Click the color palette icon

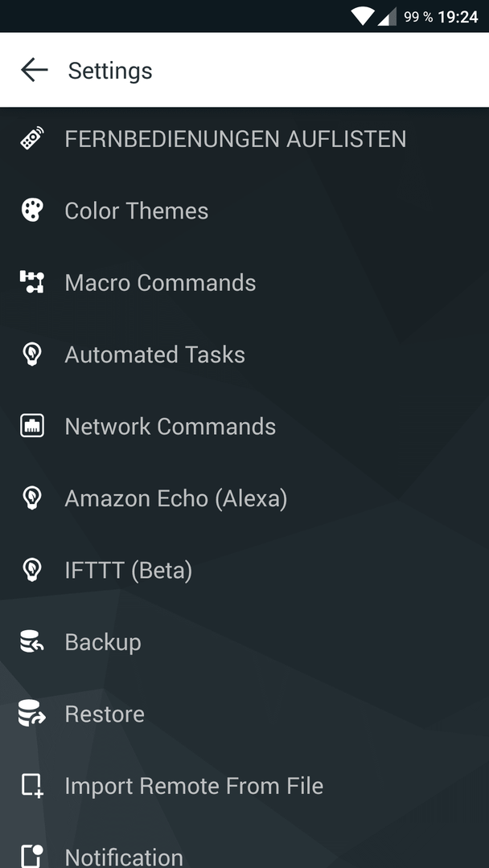[x=32, y=211]
